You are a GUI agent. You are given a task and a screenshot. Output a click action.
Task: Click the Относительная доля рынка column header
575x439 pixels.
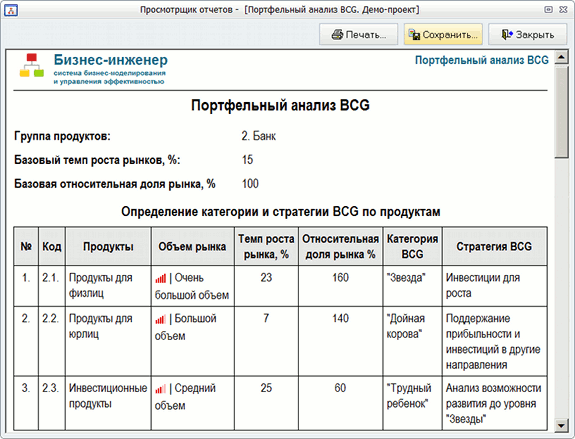340,246
